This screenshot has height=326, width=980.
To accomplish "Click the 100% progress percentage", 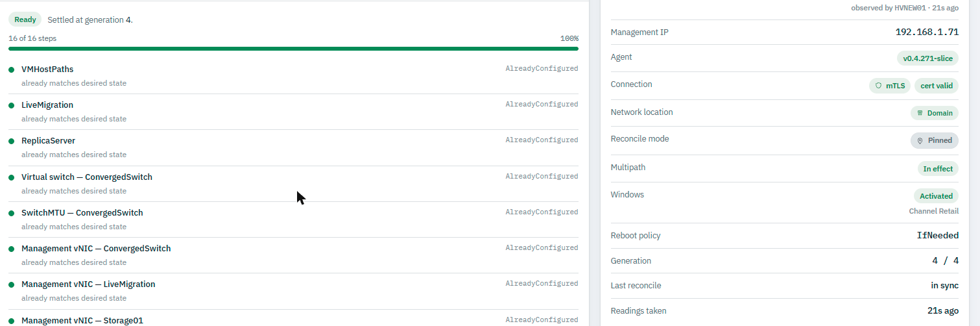I will click(569, 38).
